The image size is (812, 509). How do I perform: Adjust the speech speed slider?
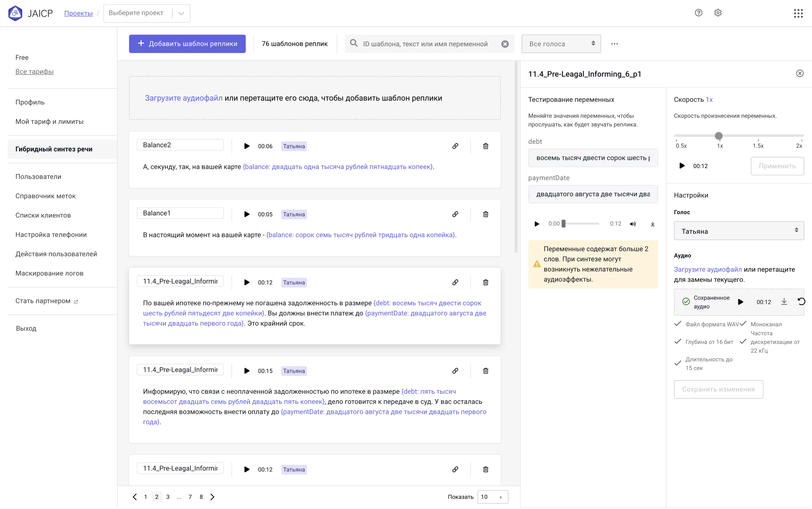click(x=719, y=136)
